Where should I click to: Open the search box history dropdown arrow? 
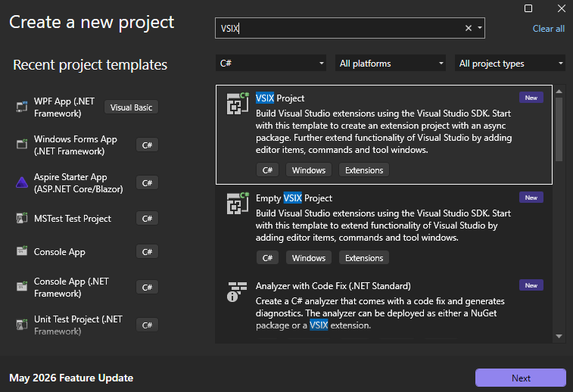pos(479,28)
